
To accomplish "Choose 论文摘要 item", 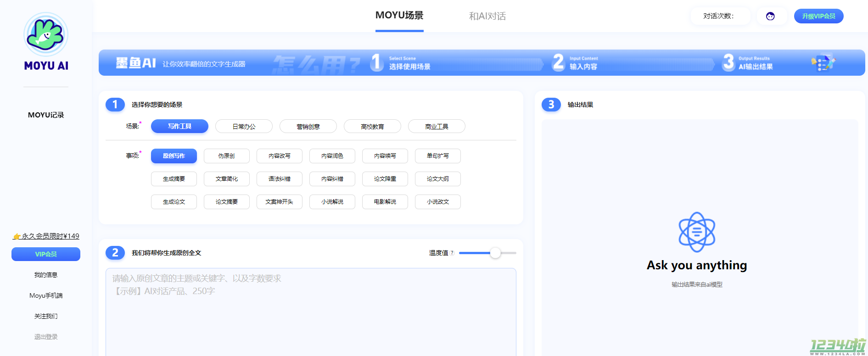I will [227, 202].
